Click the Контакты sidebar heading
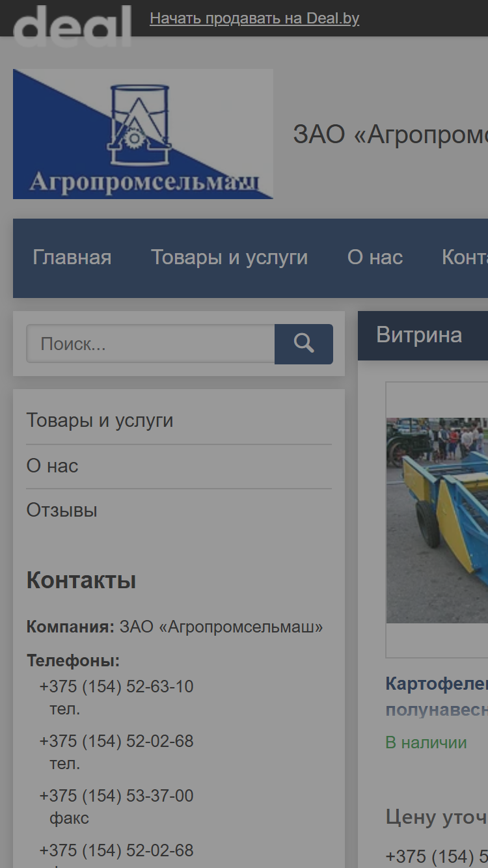This screenshot has height=868, width=488. pos(81,580)
